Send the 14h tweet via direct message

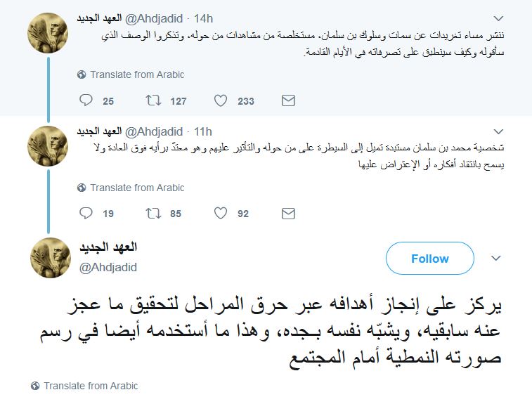[x=287, y=101]
